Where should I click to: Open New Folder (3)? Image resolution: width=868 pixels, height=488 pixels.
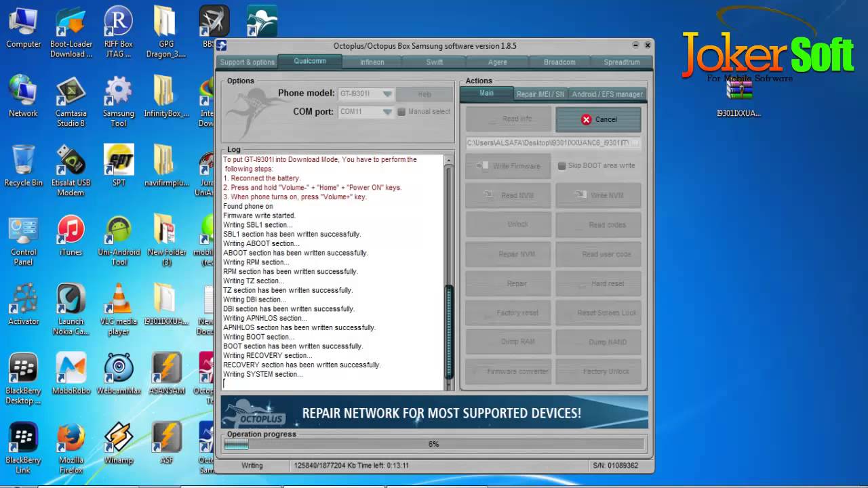[x=165, y=241]
